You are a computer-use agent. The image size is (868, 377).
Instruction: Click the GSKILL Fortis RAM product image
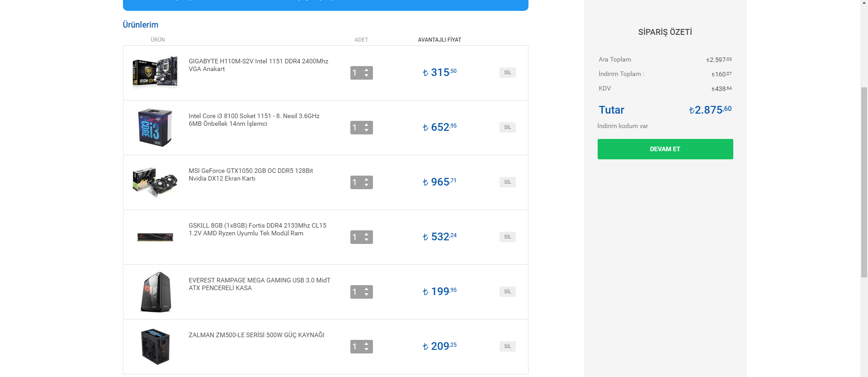point(155,237)
